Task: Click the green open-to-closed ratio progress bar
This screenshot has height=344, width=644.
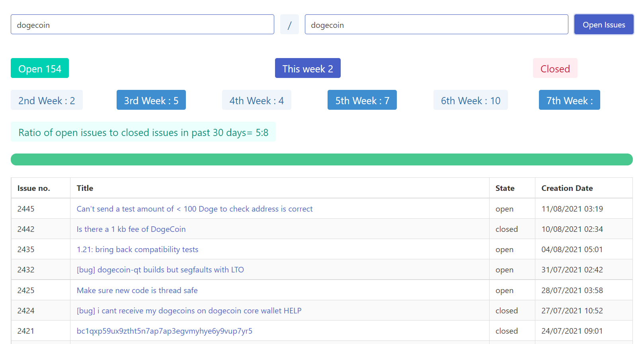Action: pos(322,159)
